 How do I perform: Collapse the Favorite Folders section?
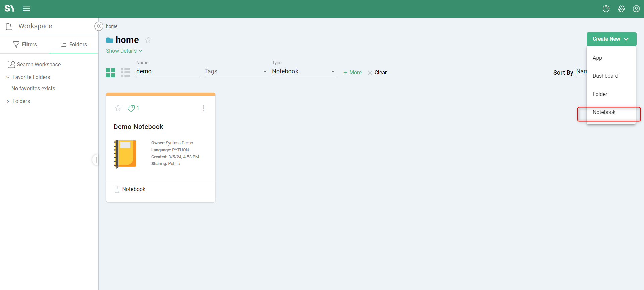(x=8, y=77)
